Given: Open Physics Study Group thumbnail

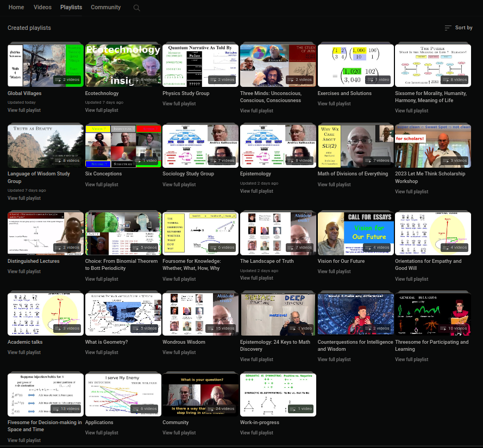Looking at the screenshot, I should coord(200,66).
